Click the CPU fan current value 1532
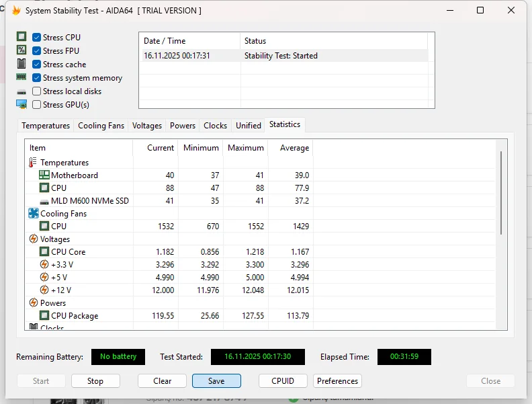The width and height of the screenshot is (532, 404). click(x=166, y=227)
